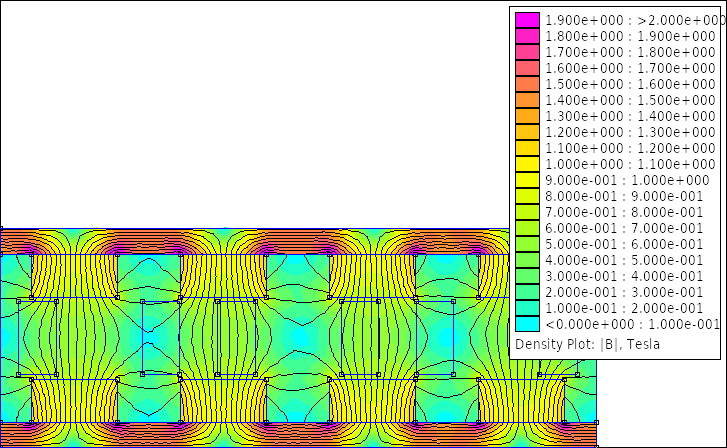The image size is (727, 448).
Task: Click the legend text '9.000e-001 : 1.000e+000'
Action: coord(627,180)
